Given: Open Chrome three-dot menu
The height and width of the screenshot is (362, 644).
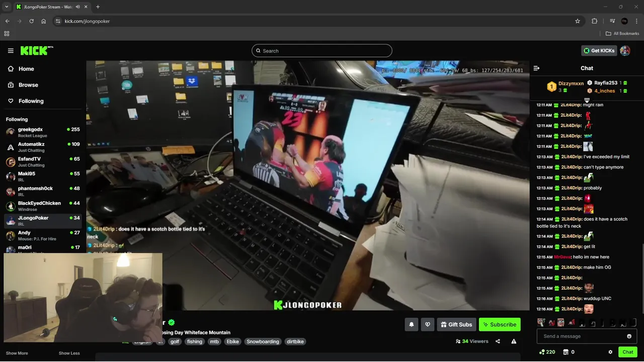Looking at the screenshot, I should point(636,21).
